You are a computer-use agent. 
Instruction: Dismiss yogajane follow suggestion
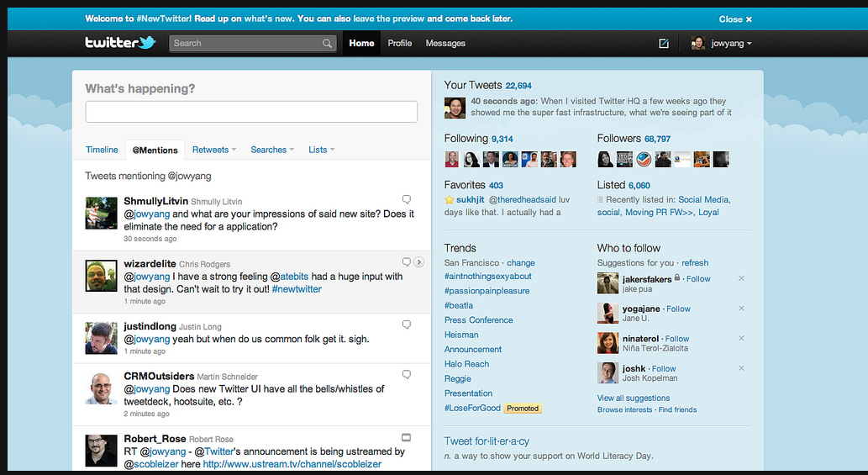tap(741, 309)
